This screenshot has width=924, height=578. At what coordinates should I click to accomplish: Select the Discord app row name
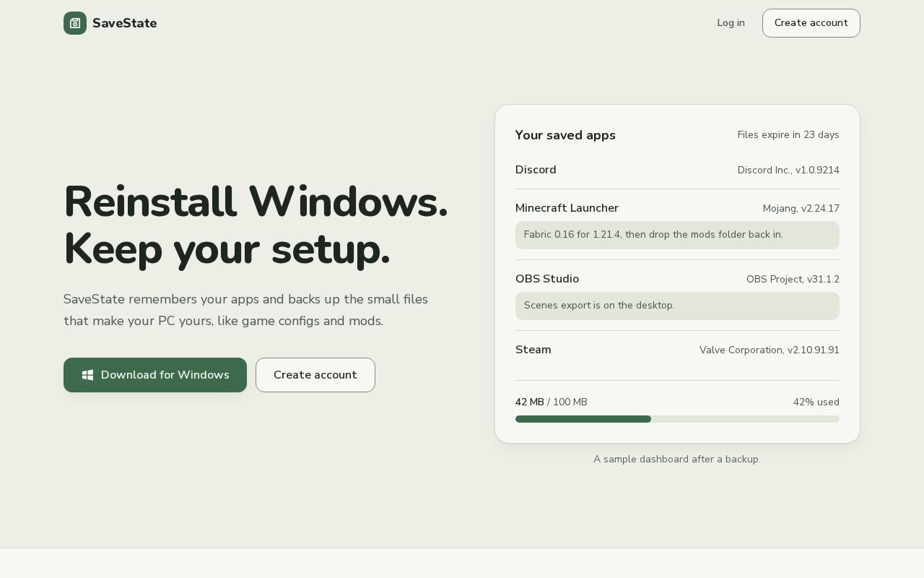(x=536, y=170)
